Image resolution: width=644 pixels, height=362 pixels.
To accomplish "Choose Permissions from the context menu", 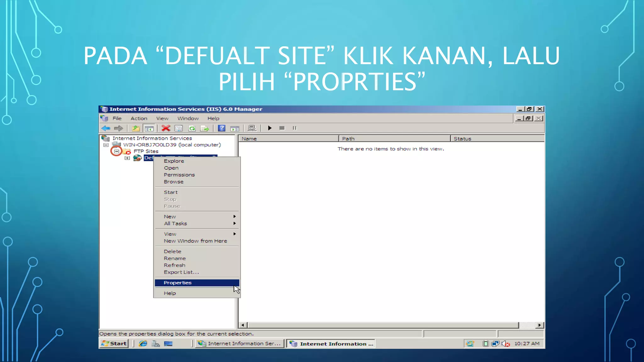I will click(197, 175).
